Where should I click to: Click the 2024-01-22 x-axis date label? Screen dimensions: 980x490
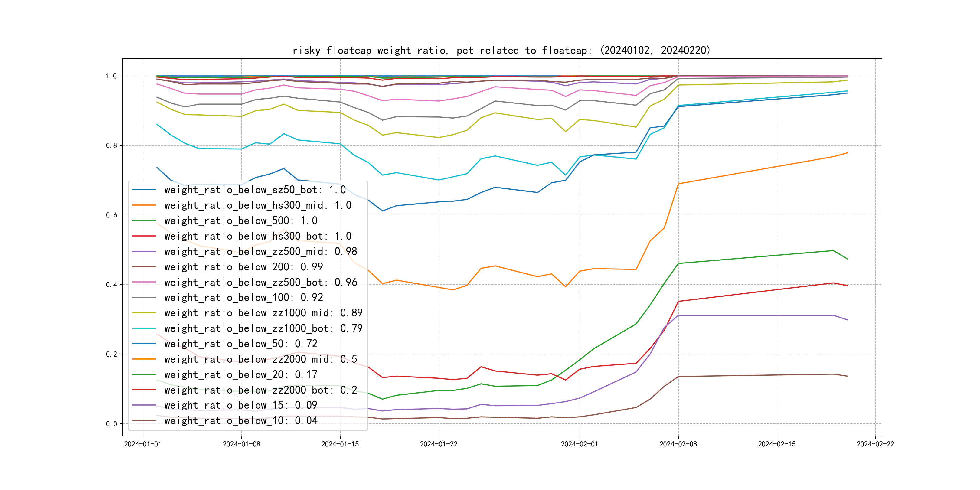click(x=438, y=444)
